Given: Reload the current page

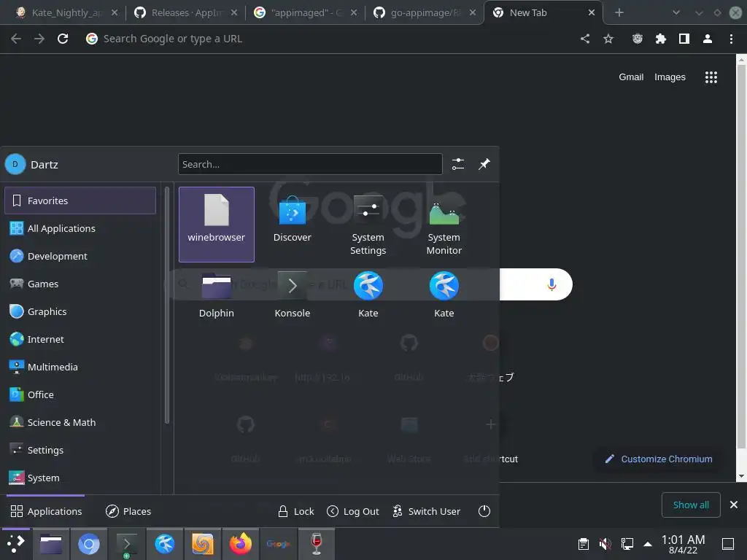Looking at the screenshot, I should pyautogui.click(x=63, y=39).
